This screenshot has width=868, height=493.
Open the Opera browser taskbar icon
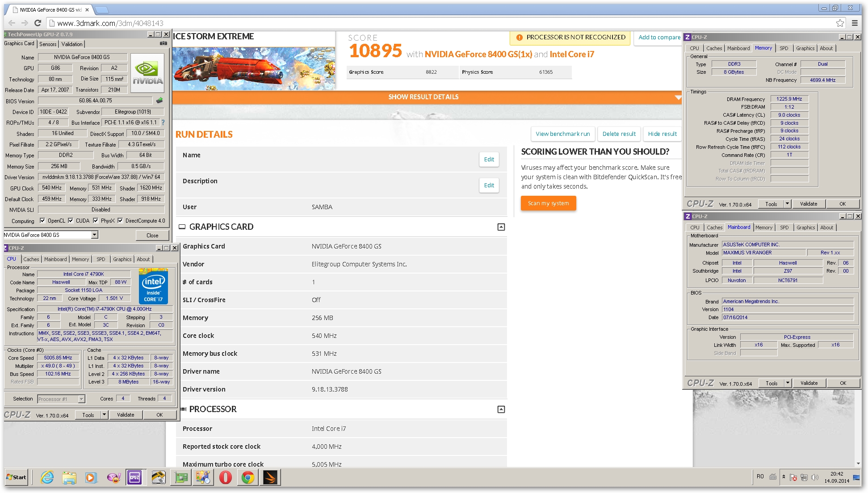point(226,477)
